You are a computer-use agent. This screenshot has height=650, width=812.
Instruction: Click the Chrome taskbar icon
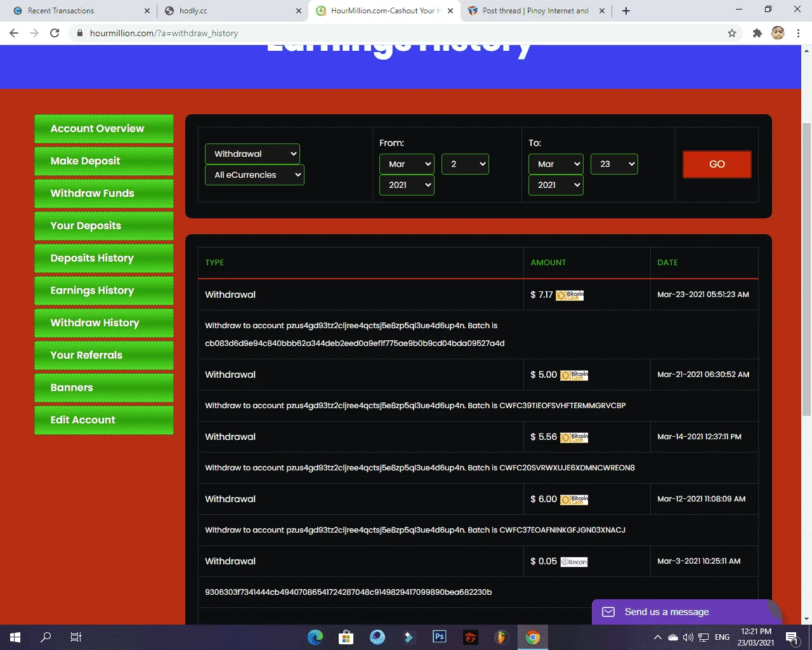coord(532,637)
